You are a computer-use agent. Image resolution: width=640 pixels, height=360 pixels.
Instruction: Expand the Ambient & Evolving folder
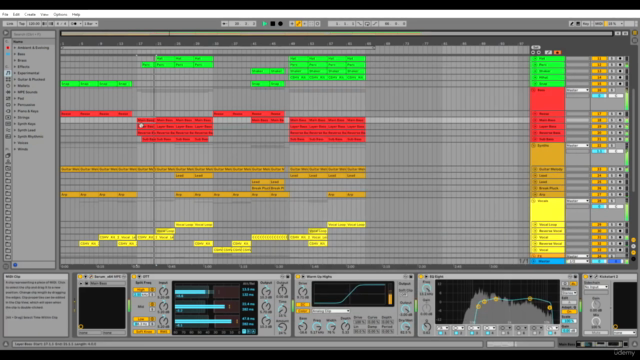pyautogui.click(x=15, y=48)
